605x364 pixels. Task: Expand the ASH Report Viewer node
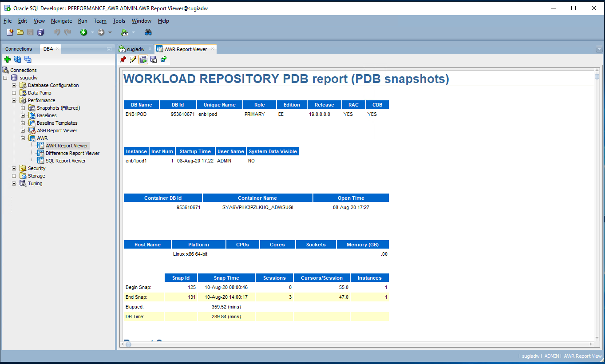point(23,131)
